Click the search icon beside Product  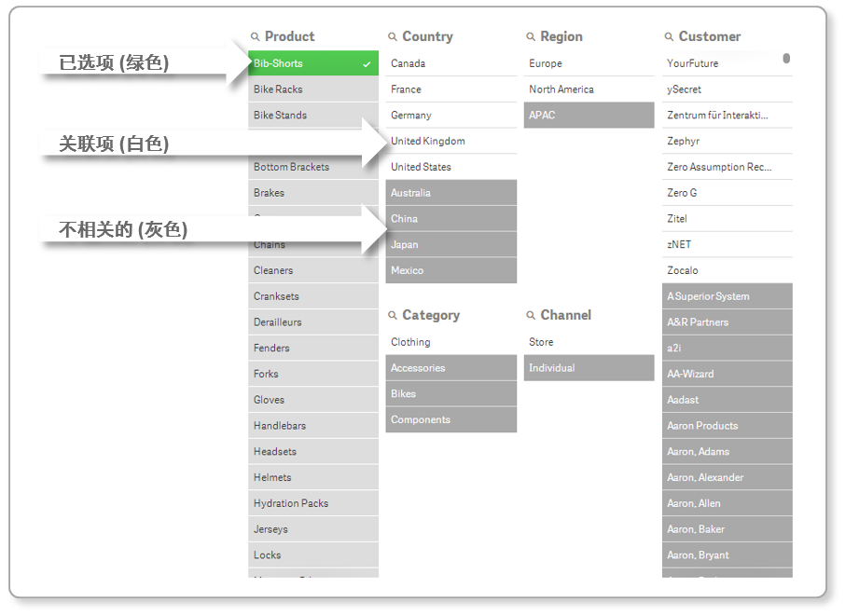pyautogui.click(x=256, y=37)
